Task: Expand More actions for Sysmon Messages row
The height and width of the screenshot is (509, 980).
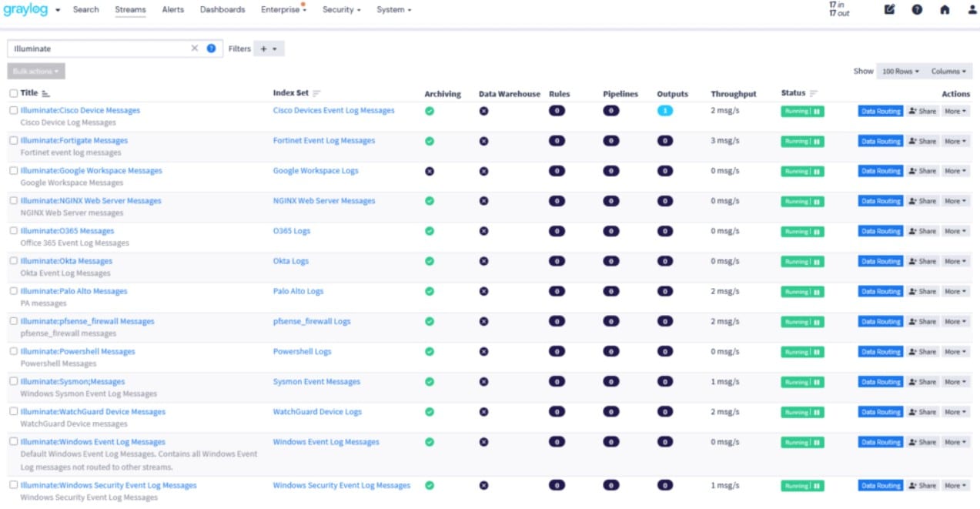Action: point(955,382)
